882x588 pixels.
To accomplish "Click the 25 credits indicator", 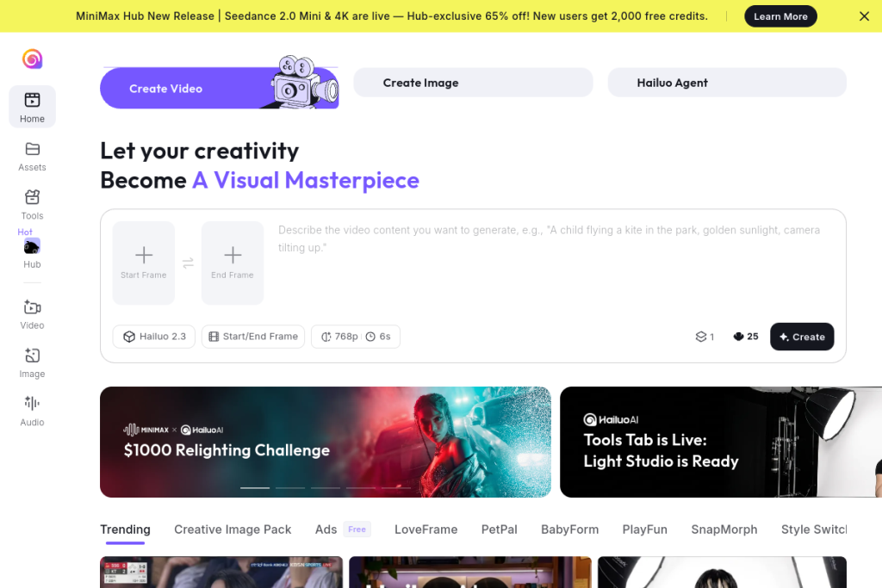I will 746,336.
